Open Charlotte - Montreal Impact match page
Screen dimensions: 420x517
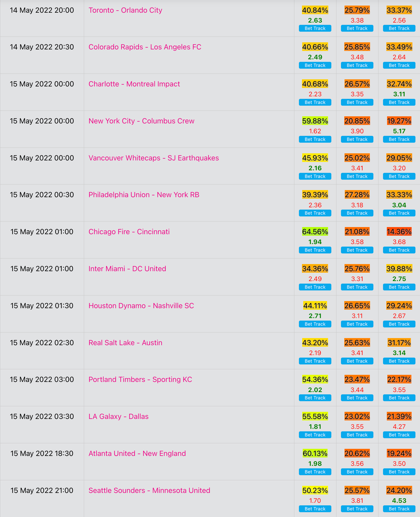click(134, 84)
